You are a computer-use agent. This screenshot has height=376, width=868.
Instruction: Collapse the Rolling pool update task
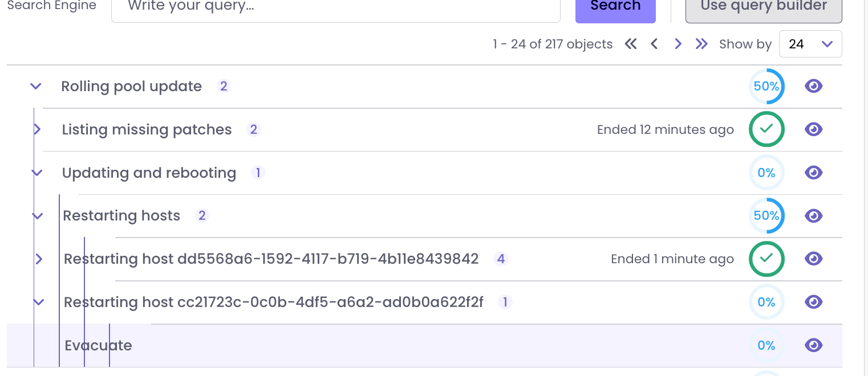[x=35, y=86]
